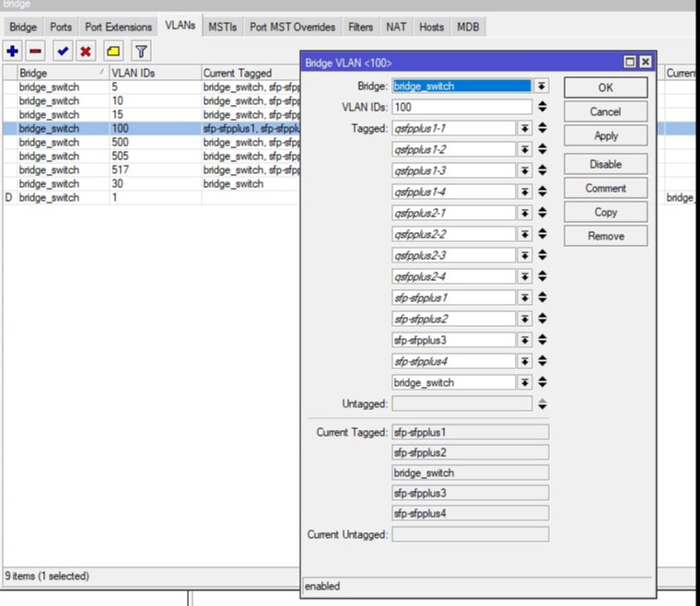Open dropdown for tagged port qsfpplus2-2
The width and height of the screenshot is (700, 606).
pos(525,234)
